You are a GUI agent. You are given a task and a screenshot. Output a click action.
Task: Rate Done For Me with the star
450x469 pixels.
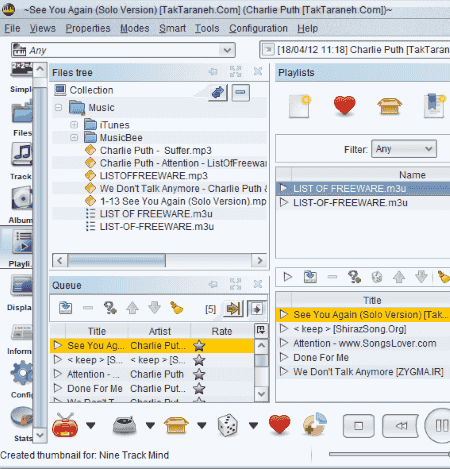point(199,389)
